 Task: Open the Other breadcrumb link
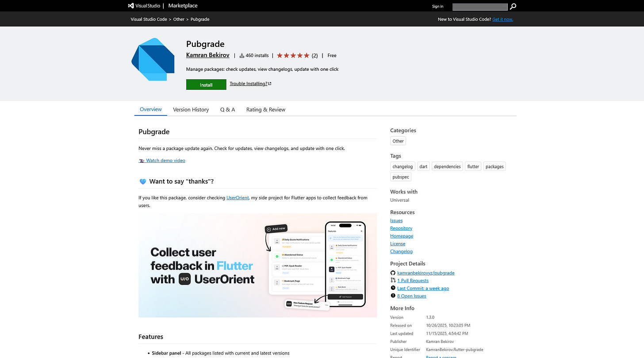coord(179,19)
